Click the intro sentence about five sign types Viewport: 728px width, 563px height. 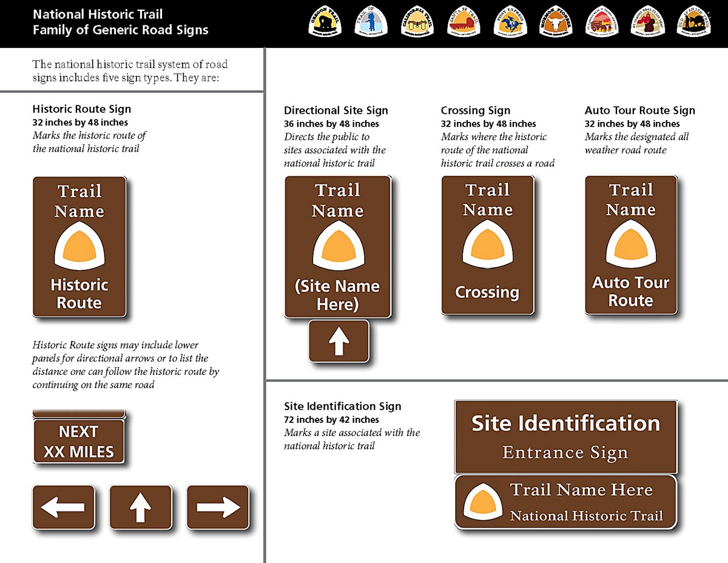[130, 71]
